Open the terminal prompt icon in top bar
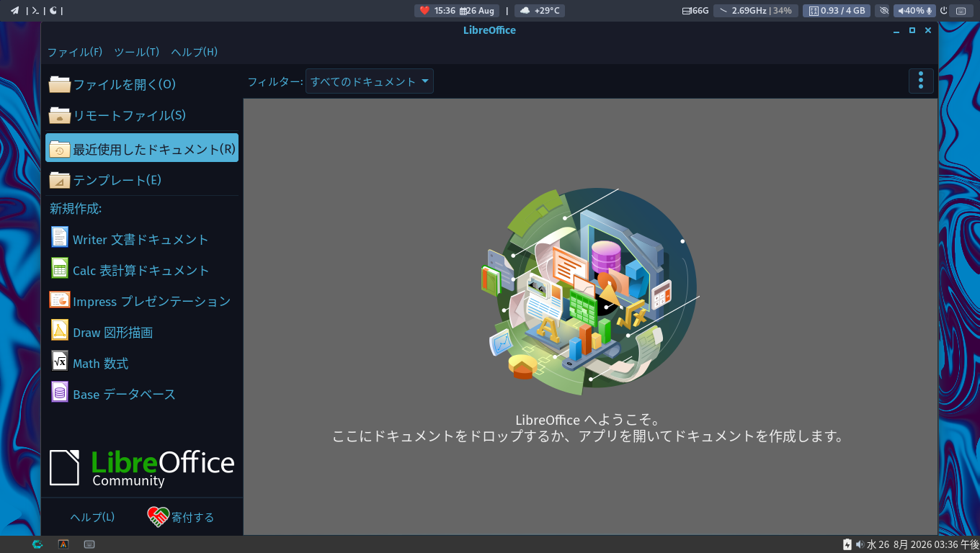The image size is (980, 553). 35,10
